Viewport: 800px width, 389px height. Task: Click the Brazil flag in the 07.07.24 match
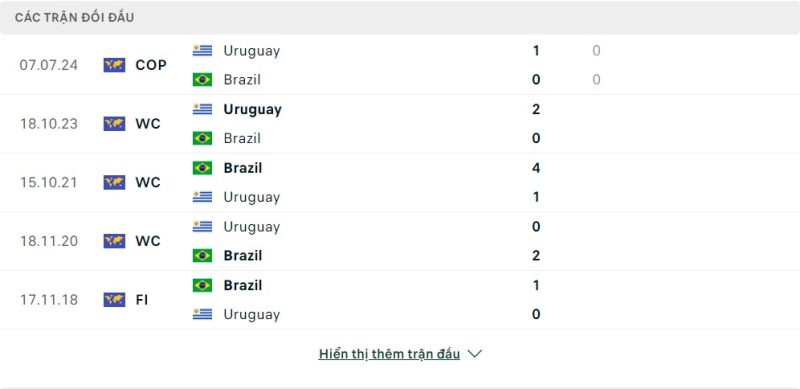(x=202, y=80)
